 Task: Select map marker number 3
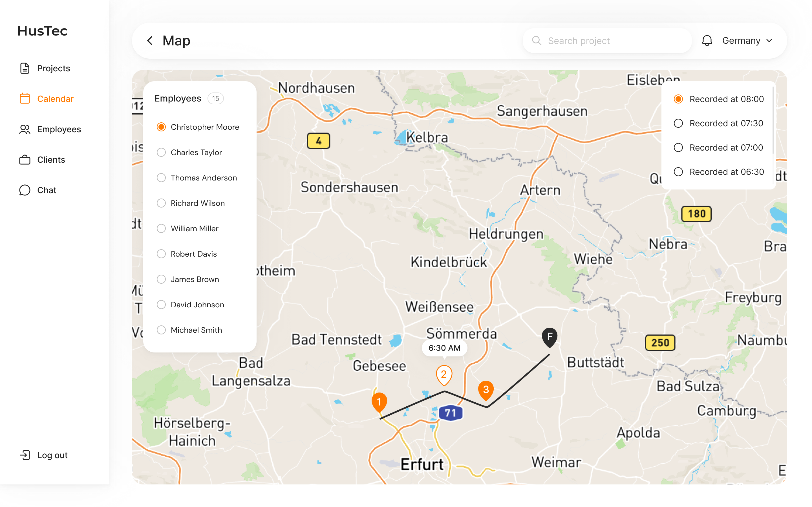click(486, 390)
